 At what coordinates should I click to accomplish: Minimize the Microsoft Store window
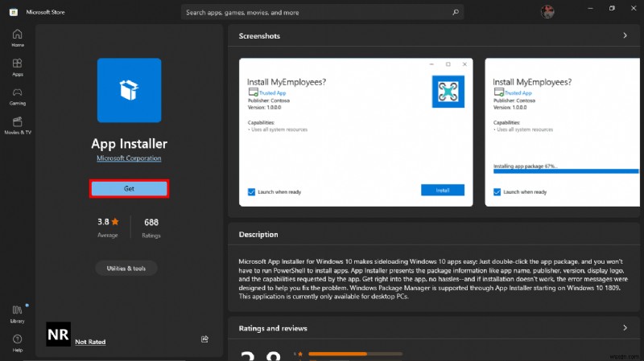click(x=590, y=8)
